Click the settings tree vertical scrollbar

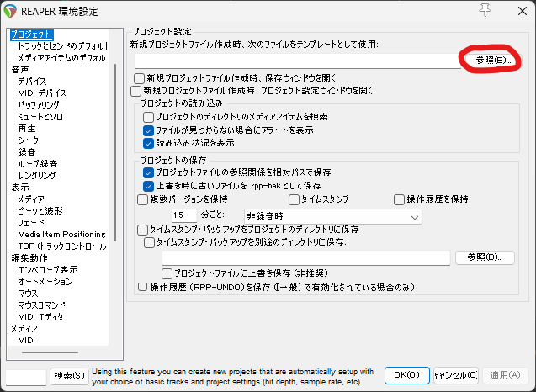coord(115,152)
